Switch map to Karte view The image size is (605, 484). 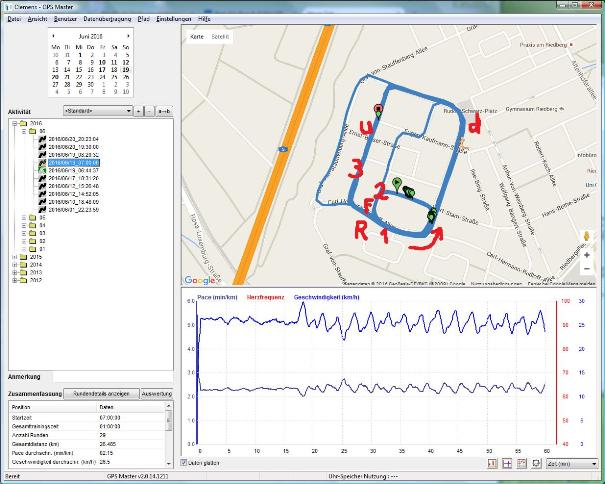pos(197,37)
